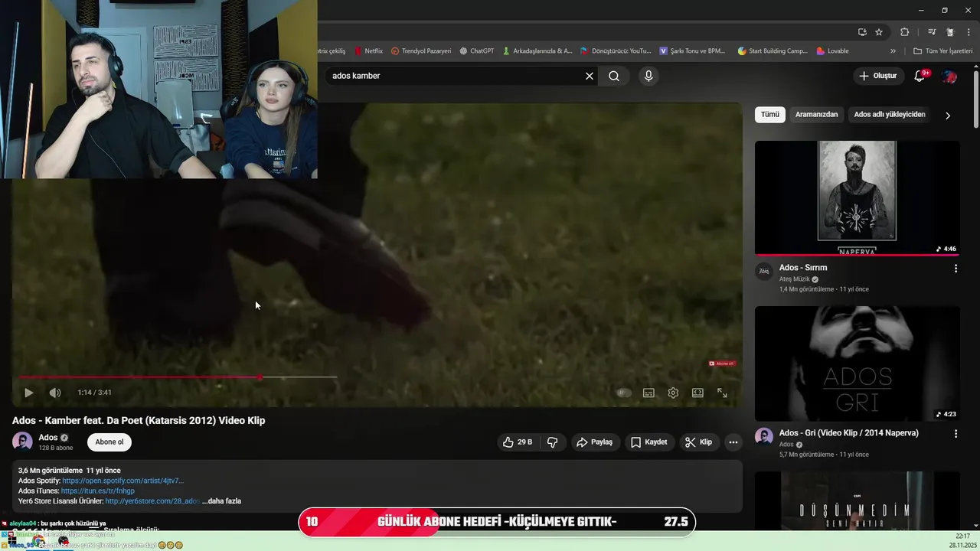
Task: Show hidden bookmarks with the double chevron
Action: click(893, 51)
